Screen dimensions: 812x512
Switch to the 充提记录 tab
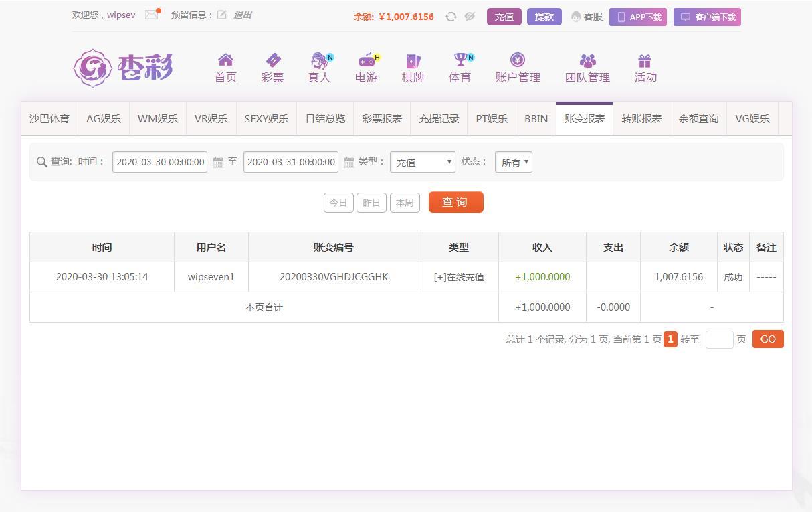click(x=439, y=118)
